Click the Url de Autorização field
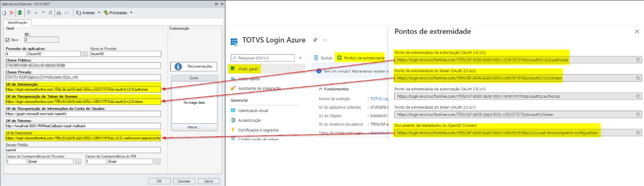The height and width of the screenshot is (186, 644). click(83, 89)
